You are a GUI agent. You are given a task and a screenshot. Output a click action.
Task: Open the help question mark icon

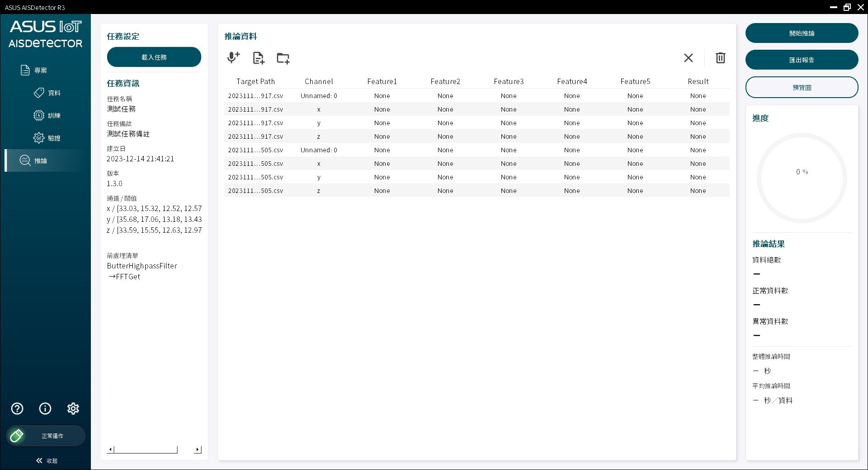[17, 409]
